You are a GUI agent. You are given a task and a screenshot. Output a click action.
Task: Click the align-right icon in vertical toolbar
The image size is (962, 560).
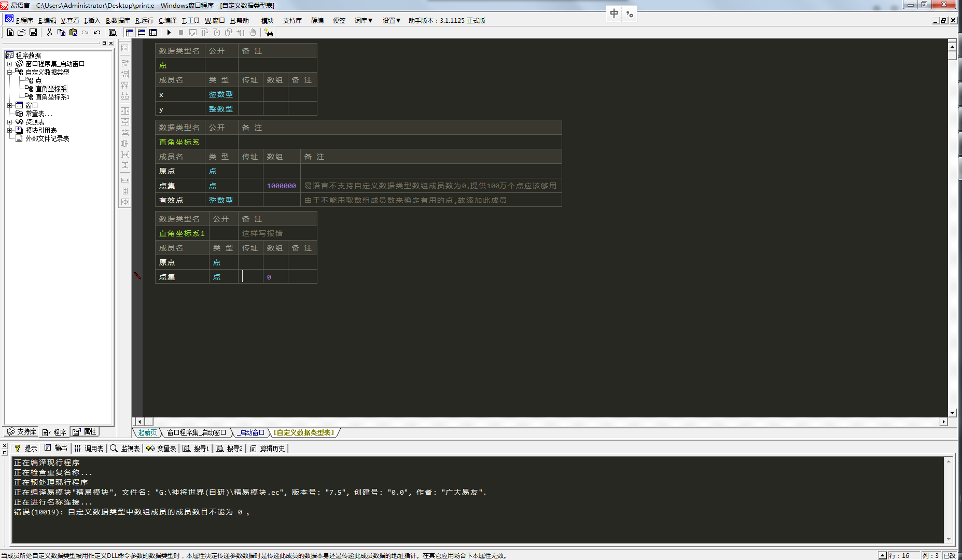click(125, 74)
